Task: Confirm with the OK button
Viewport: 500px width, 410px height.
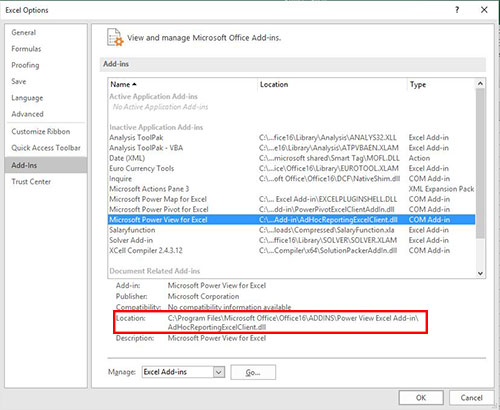Action: tap(421, 398)
